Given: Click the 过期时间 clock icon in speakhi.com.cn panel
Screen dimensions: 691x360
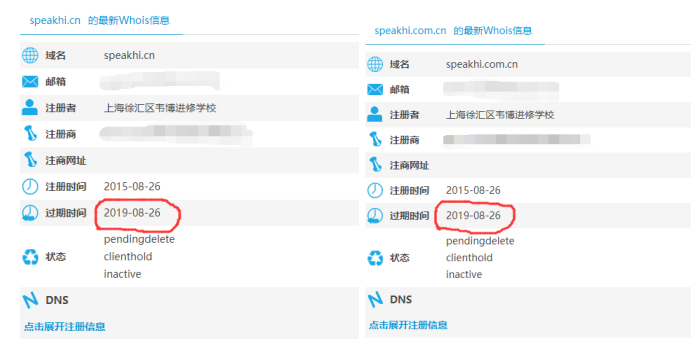Looking at the screenshot, I should [x=375, y=215].
